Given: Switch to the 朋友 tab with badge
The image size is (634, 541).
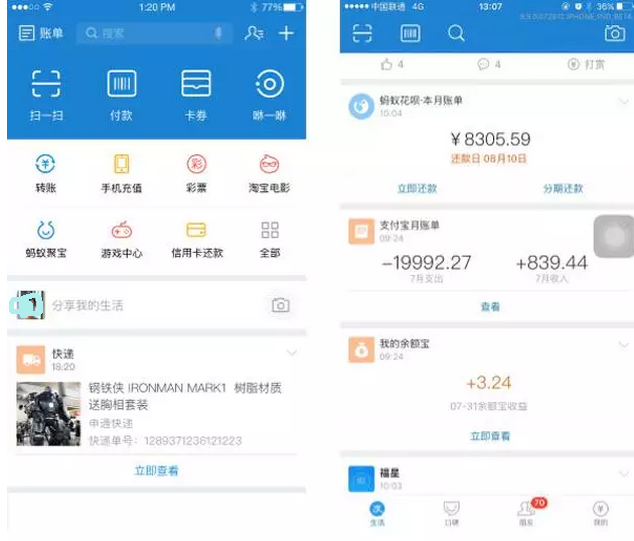Looking at the screenshot, I should coord(525,511).
